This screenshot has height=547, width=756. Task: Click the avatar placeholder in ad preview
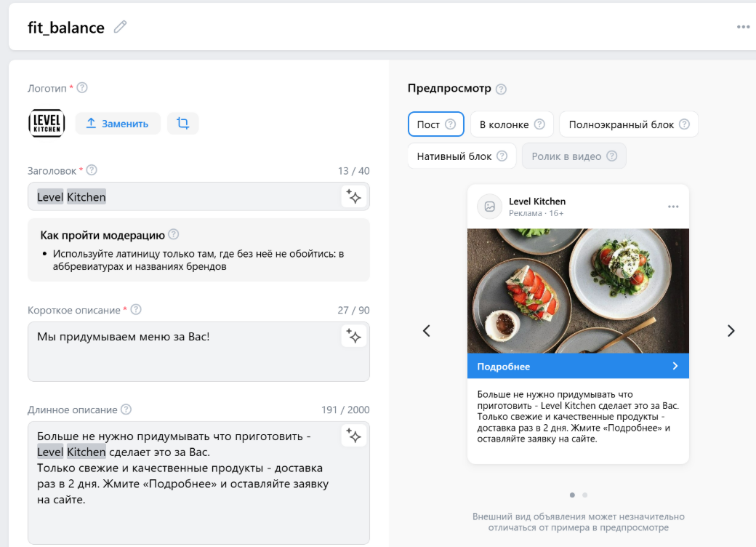pos(490,207)
